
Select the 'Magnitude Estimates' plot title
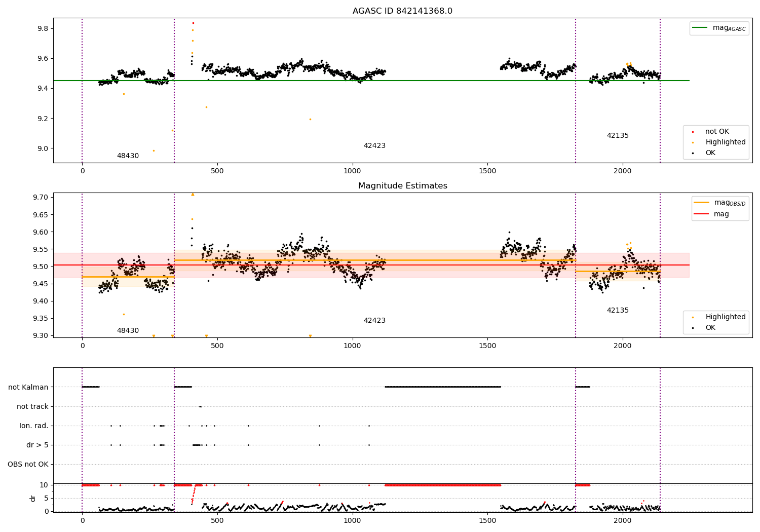pyautogui.click(x=402, y=186)
